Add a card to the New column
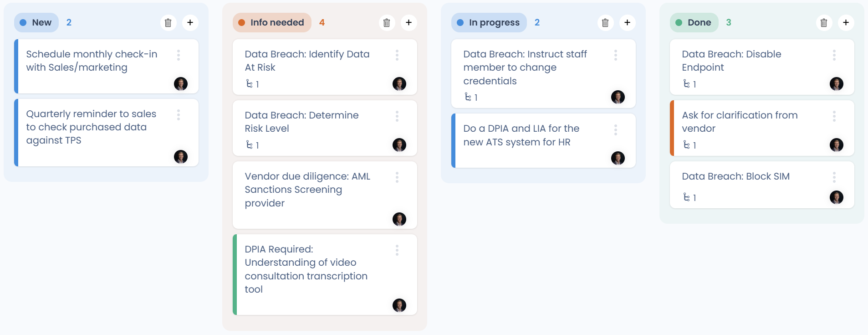Viewport: 868px width, 335px height. click(x=190, y=22)
